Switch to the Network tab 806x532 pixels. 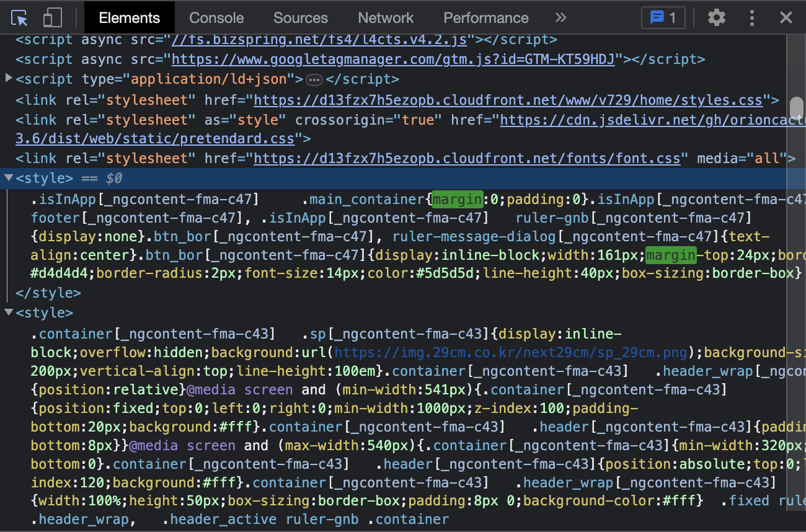386,18
